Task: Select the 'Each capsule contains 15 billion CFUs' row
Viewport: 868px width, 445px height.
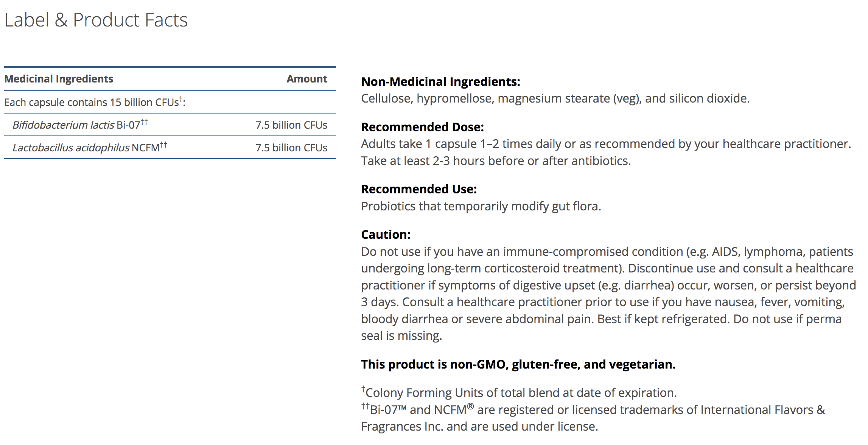Action: coord(95,102)
